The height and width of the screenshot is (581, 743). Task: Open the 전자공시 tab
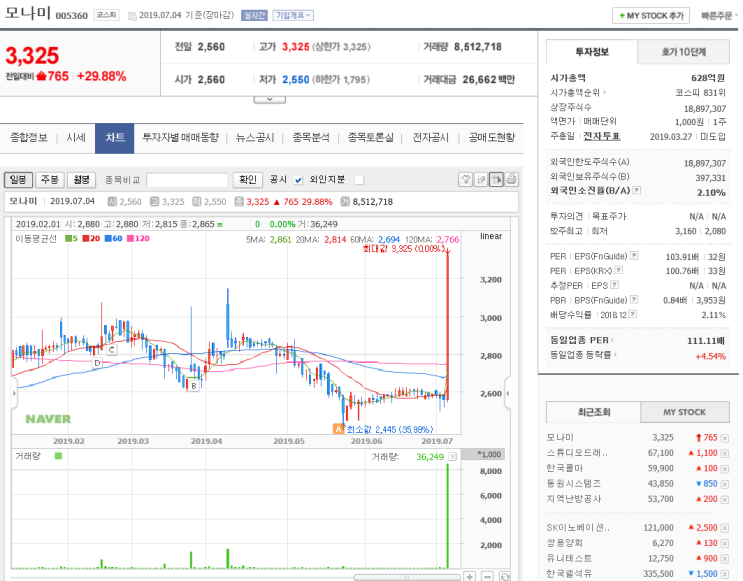[430, 137]
